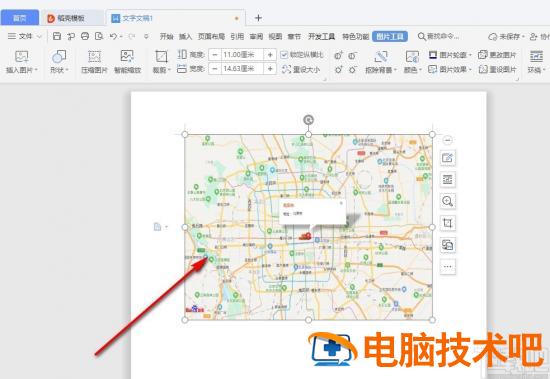This screenshot has width=550, height=379.
Task: Open the Special Features (特色功能) tab
Action: pos(355,36)
